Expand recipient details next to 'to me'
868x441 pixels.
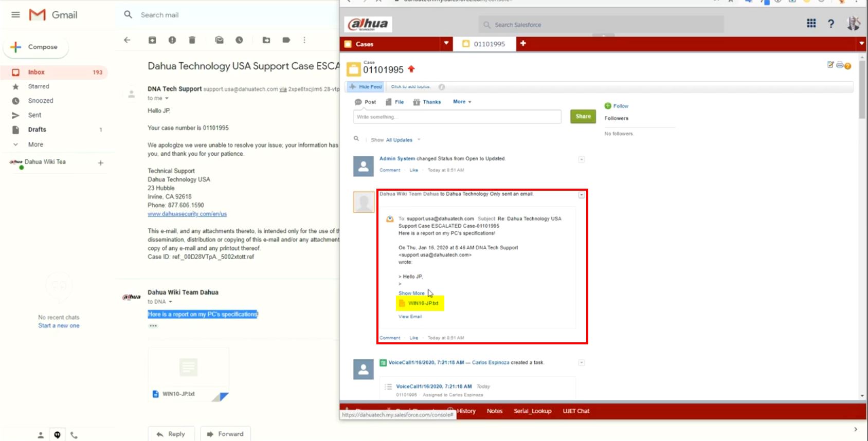click(167, 98)
